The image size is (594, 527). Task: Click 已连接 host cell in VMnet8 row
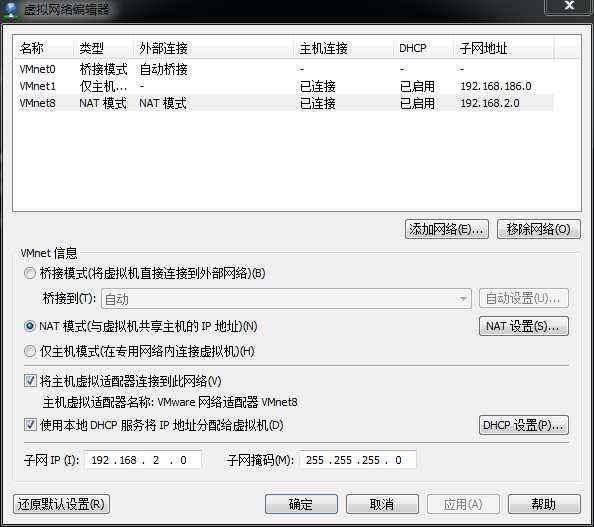pos(318,103)
